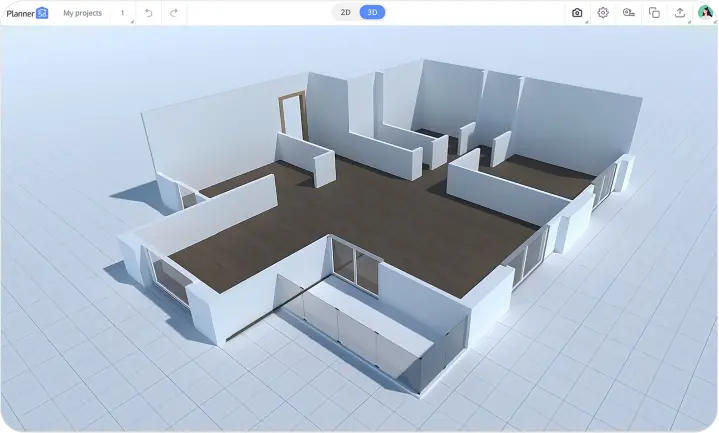
Task: Select the 3D view mode
Action: tap(372, 13)
